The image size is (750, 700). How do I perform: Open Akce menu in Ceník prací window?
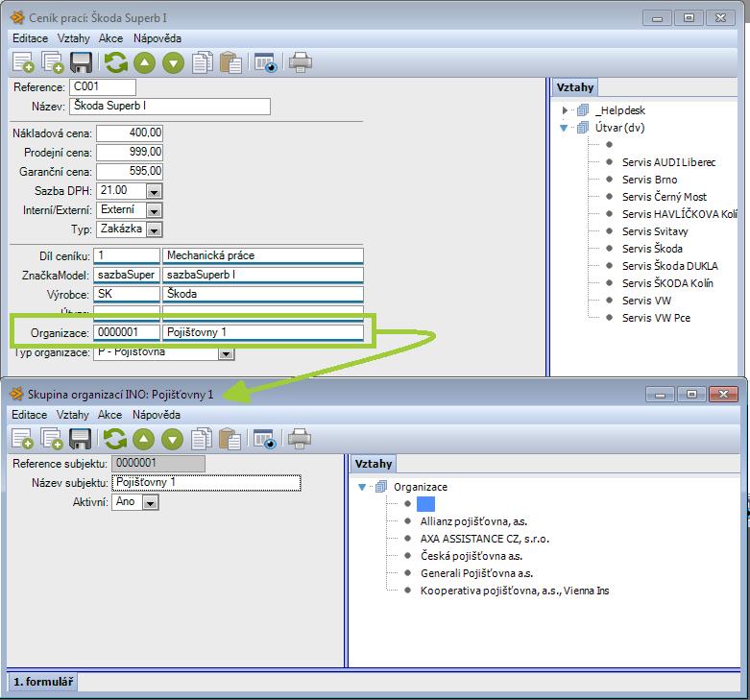(111, 38)
